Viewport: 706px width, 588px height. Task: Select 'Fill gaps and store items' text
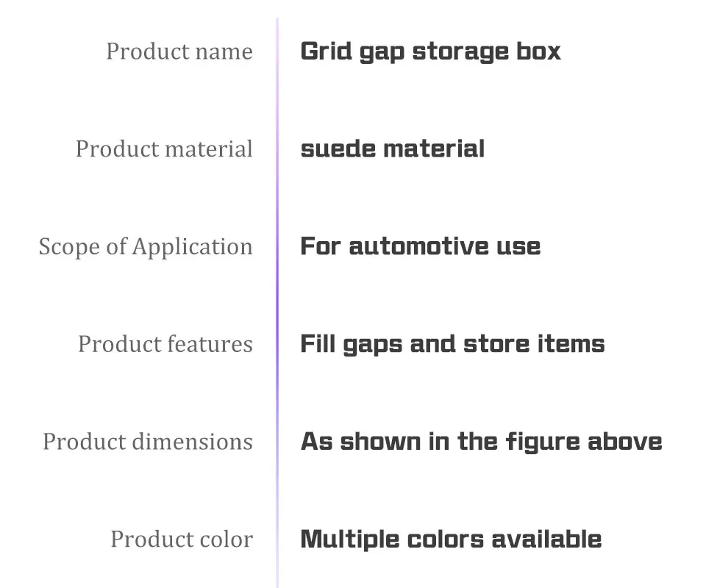pyautogui.click(x=452, y=345)
